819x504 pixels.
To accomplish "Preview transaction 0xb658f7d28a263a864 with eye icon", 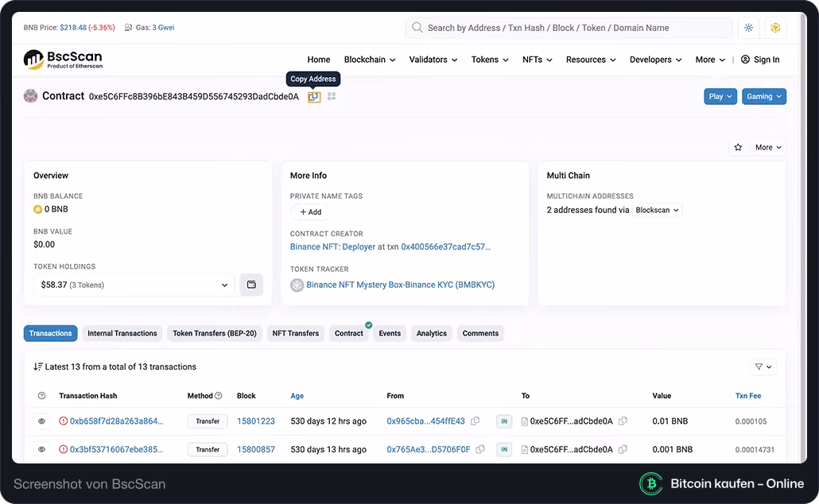I will [x=42, y=421].
